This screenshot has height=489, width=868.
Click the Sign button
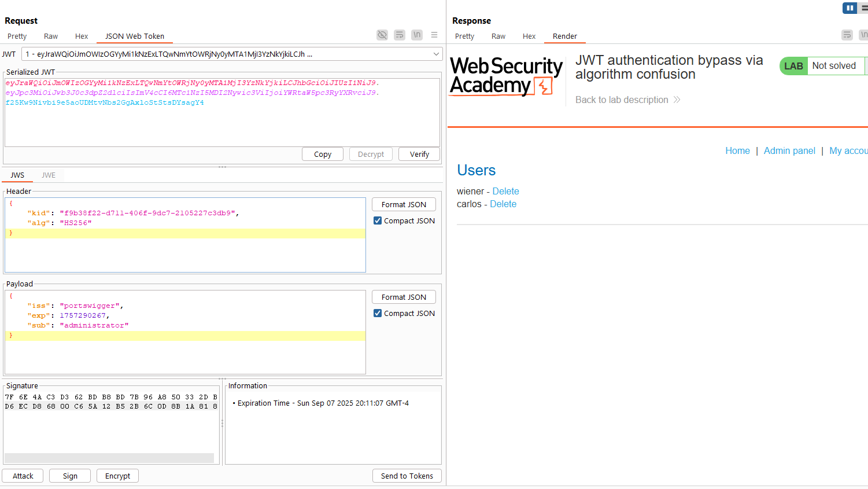[x=70, y=476]
